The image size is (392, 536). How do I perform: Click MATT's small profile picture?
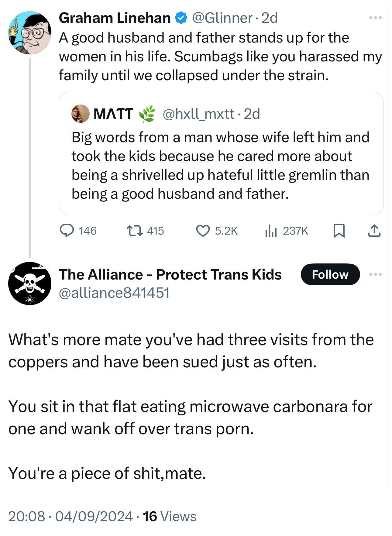point(80,114)
